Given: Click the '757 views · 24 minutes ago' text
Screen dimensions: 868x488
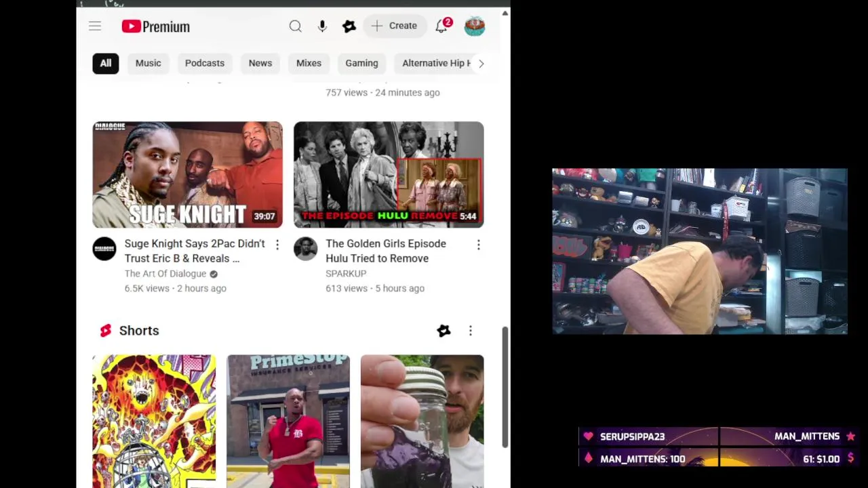Looking at the screenshot, I should (382, 93).
